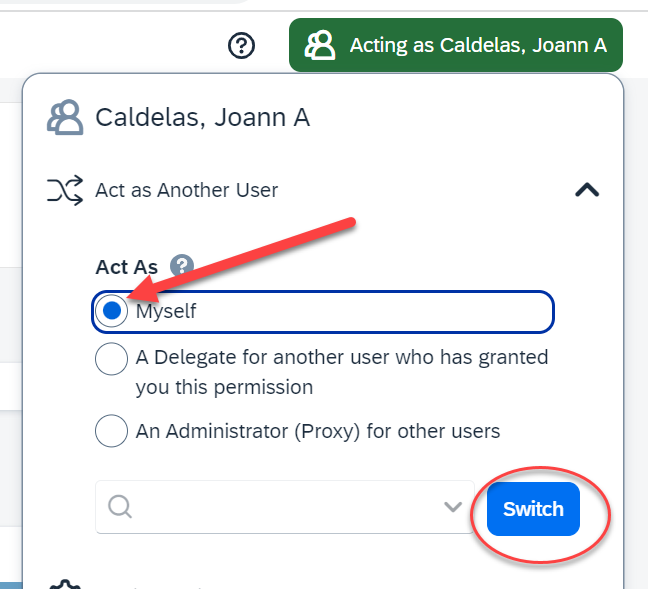Image resolution: width=648 pixels, height=589 pixels.
Task: Click the shuffle arrows Act as Another User icon
Action: [65, 190]
